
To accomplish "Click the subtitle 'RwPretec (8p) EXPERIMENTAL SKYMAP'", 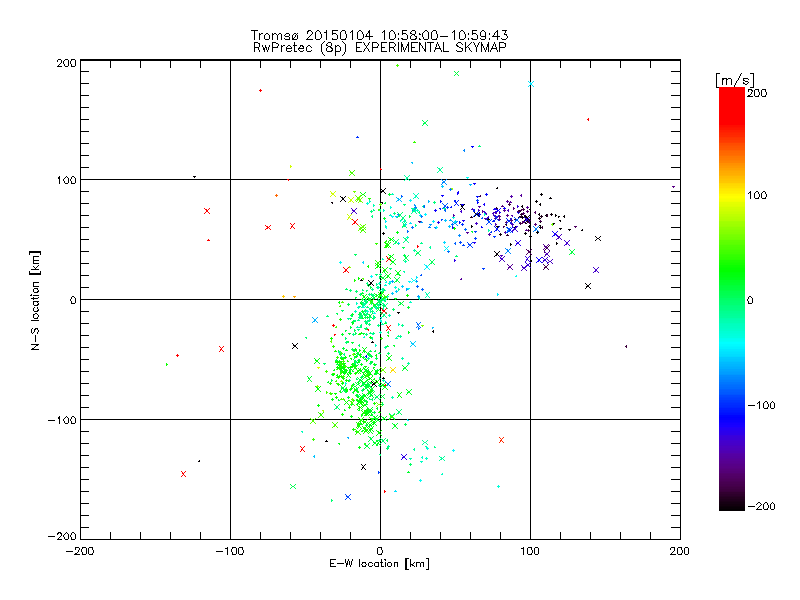I will pyautogui.click(x=380, y=47).
